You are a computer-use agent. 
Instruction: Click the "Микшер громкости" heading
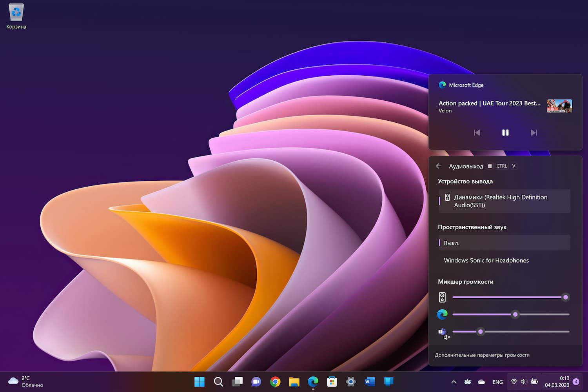coord(466,282)
